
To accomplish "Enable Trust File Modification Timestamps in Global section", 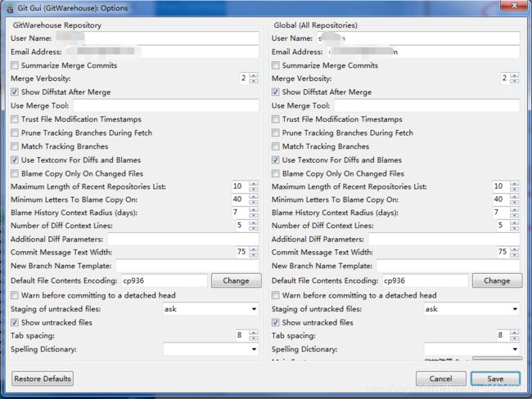I will 276,119.
